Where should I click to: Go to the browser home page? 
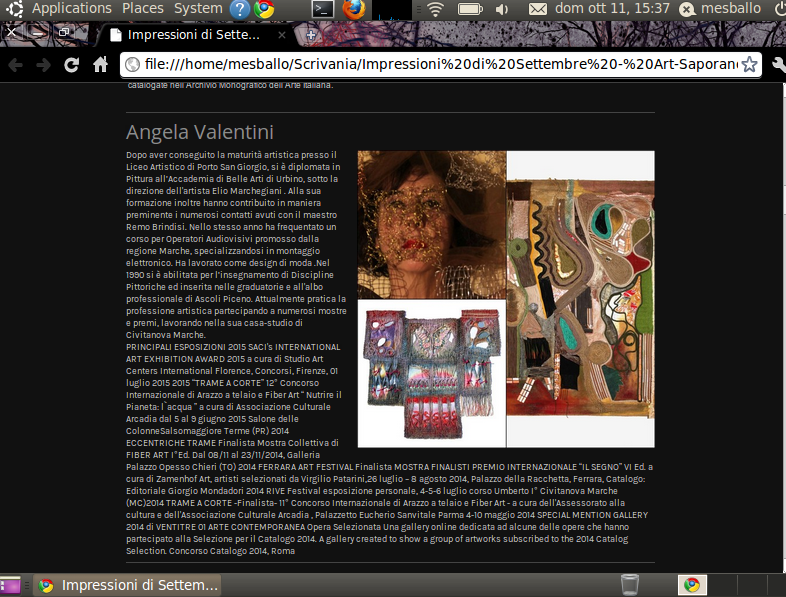(x=100, y=65)
